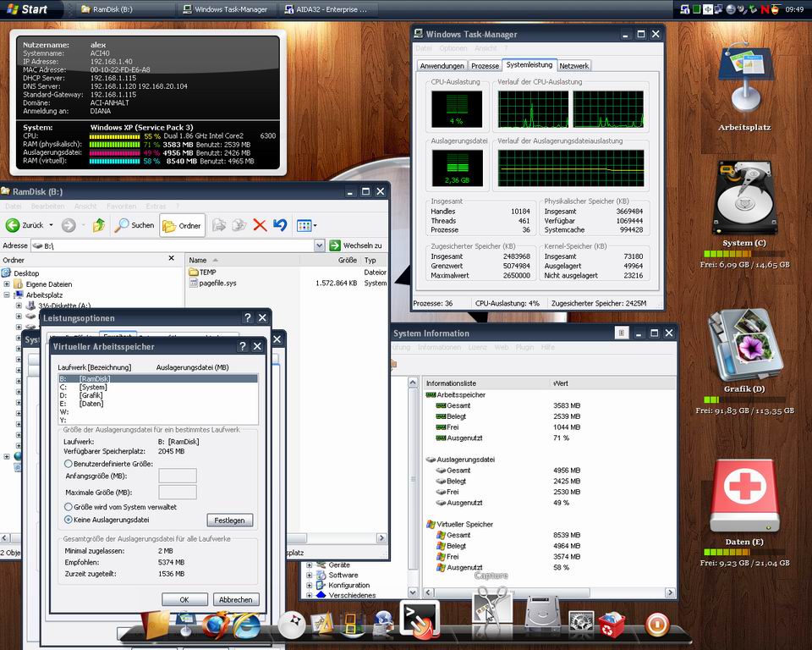
Task: Open the System (C) drive desktop icon
Action: click(x=744, y=205)
